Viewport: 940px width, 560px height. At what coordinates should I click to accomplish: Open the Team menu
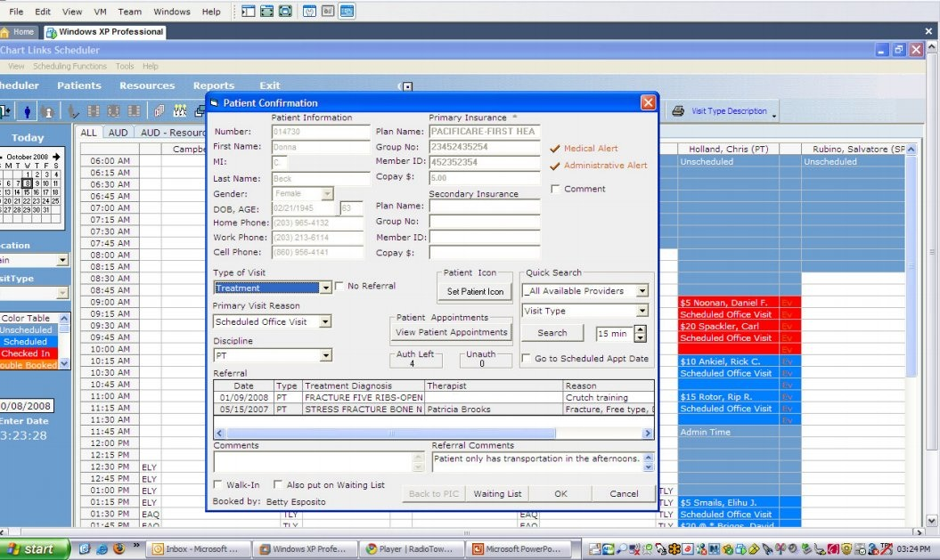pyautogui.click(x=129, y=12)
